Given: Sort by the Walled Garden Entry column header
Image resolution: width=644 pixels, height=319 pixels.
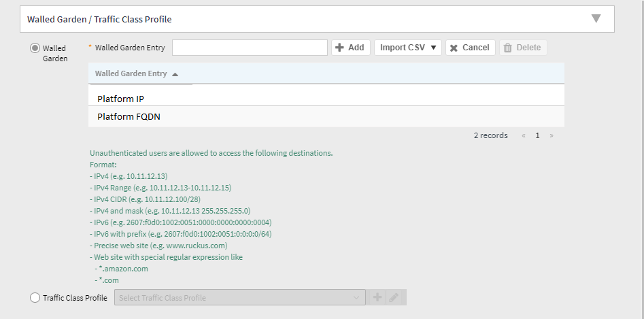Looking at the screenshot, I should click(x=132, y=73).
